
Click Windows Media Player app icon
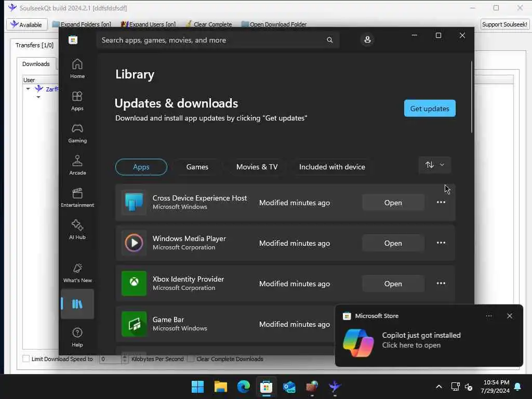tap(134, 243)
